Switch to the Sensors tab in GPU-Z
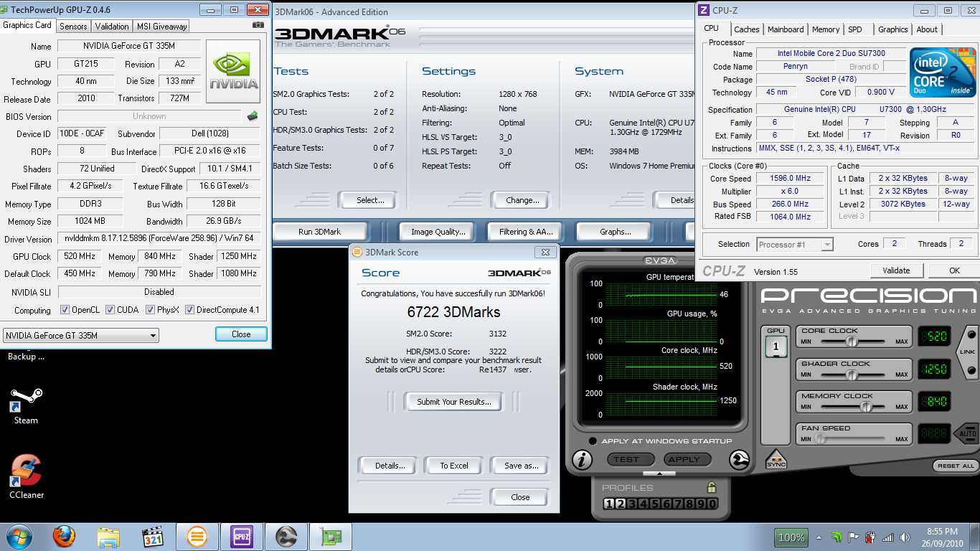980x551 pixels. [73, 26]
